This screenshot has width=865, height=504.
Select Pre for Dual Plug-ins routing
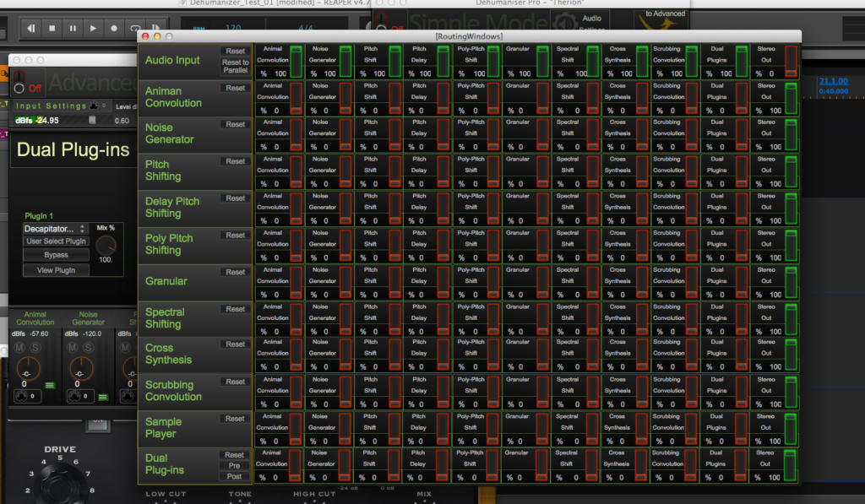235,465
